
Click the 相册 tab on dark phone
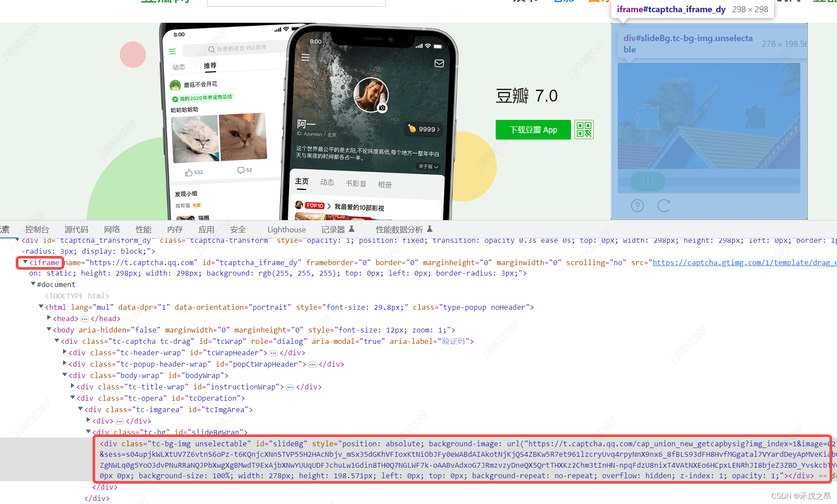(385, 185)
